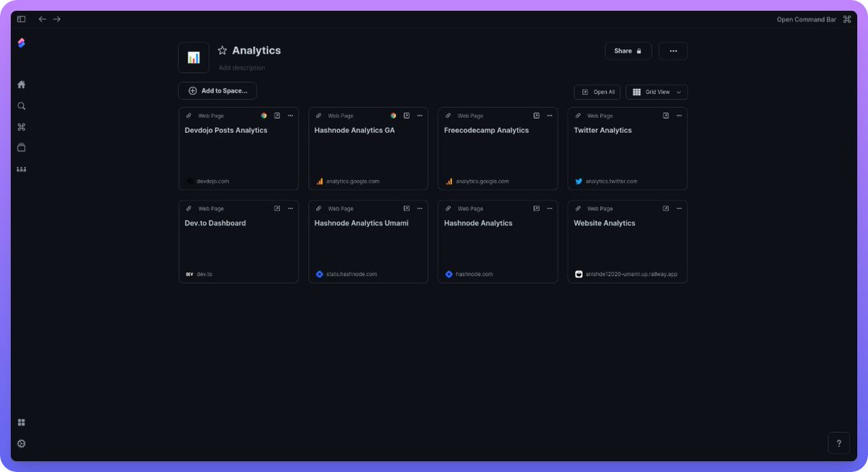
Task: Click the Add description field
Action: coord(242,68)
